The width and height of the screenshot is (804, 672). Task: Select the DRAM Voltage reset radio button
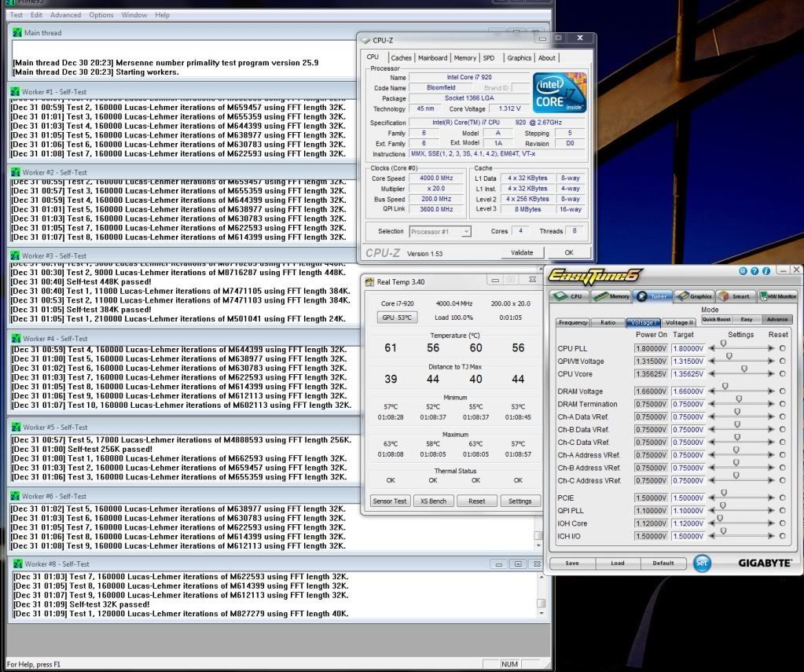pyautogui.click(x=783, y=391)
